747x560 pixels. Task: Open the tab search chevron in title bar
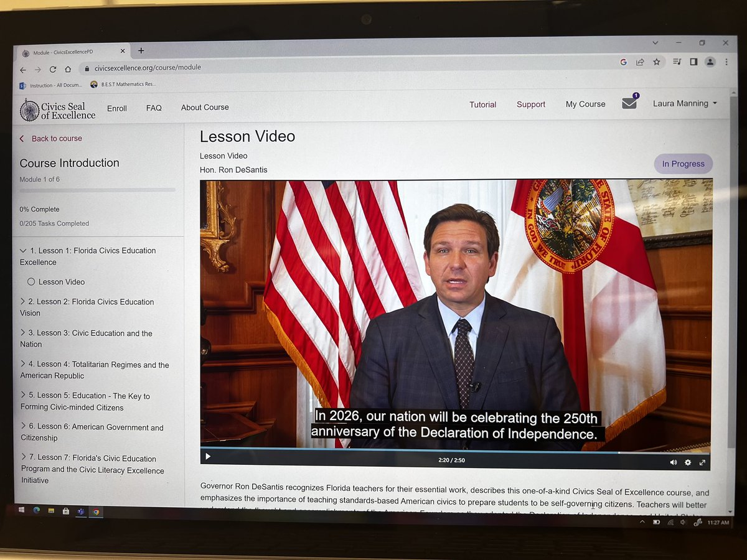point(655,43)
